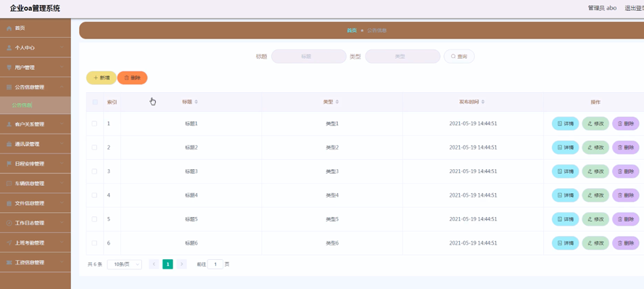The height and width of the screenshot is (289, 644).
Task: Open the 工作日志管理 menu label
Action: pos(30,223)
